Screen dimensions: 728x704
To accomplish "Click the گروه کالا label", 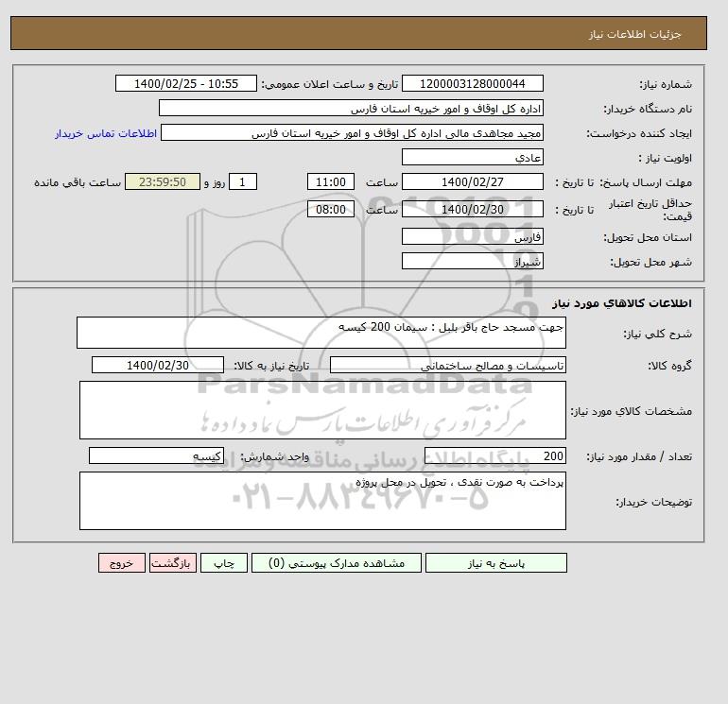I will click(670, 366).
